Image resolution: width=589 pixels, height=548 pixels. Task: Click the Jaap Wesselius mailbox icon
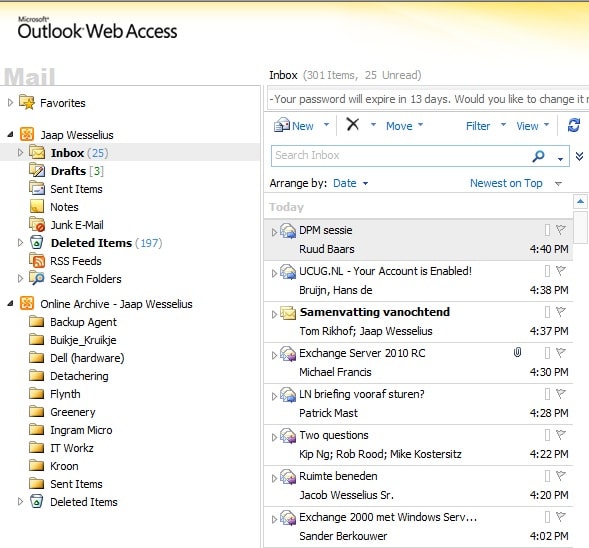(x=27, y=134)
